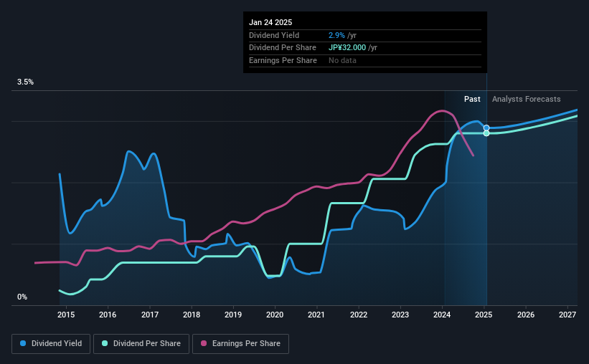Click the 2019 x-axis label

pos(233,315)
